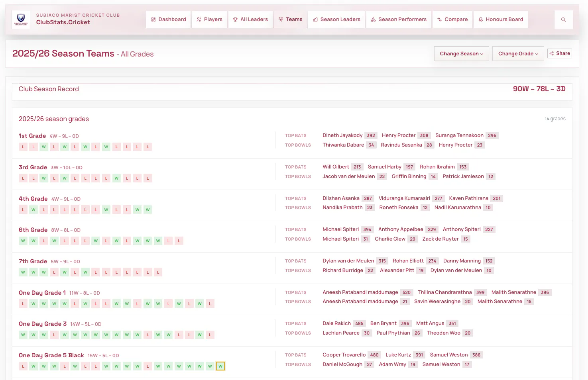Open Daniel McGough player link
588x380 pixels.
(342, 364)
